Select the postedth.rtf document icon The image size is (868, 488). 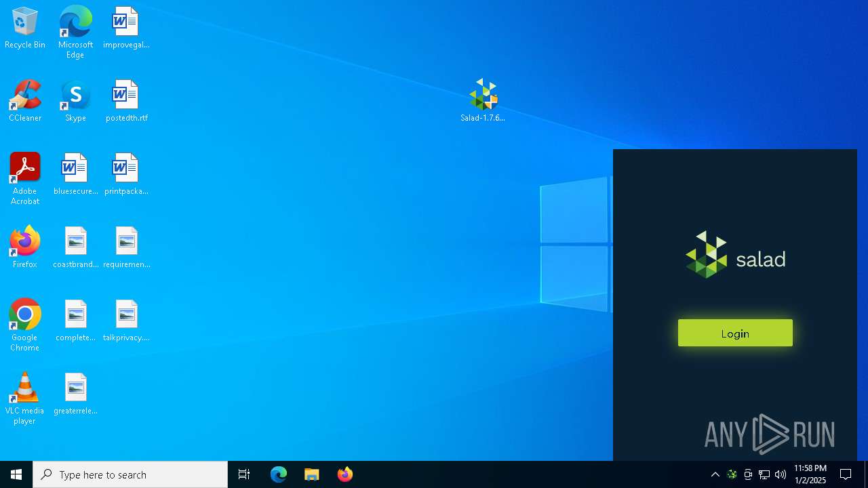pyautogui.click(x=126, y=102)
